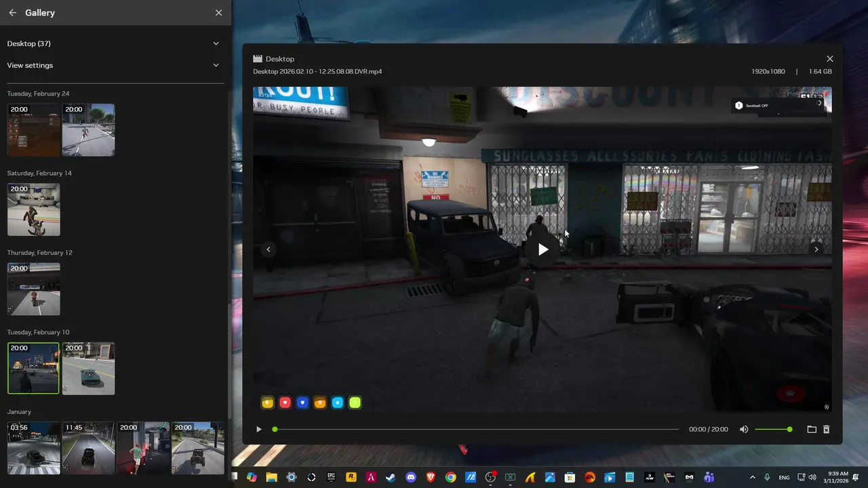The height and width of the screenshot is (488, 868).
Task: Open the third January 20:00 thumbnail
Action: point(143,448)
